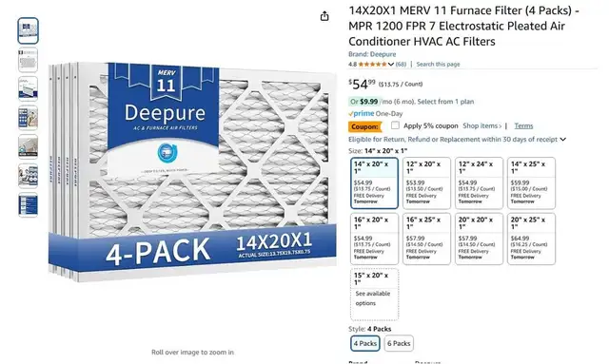Click the Search this page link
609x364 pixels.
click(438, 65)
